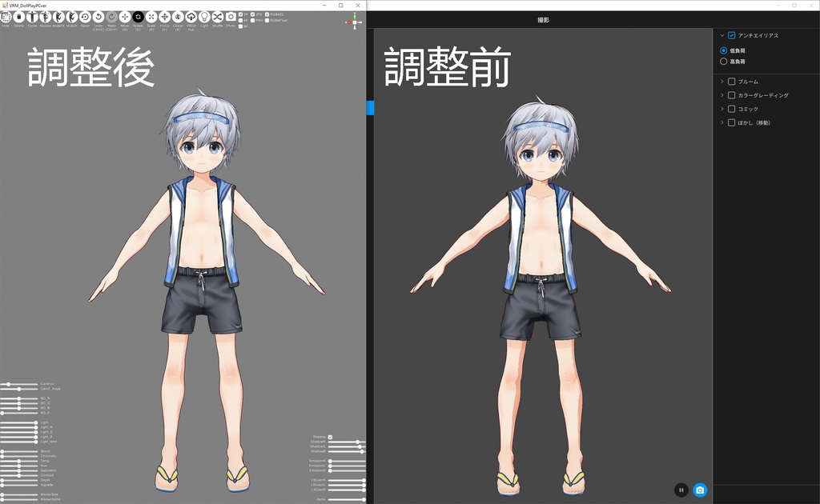Select the Move (W) tool

(x=124, y=17)
